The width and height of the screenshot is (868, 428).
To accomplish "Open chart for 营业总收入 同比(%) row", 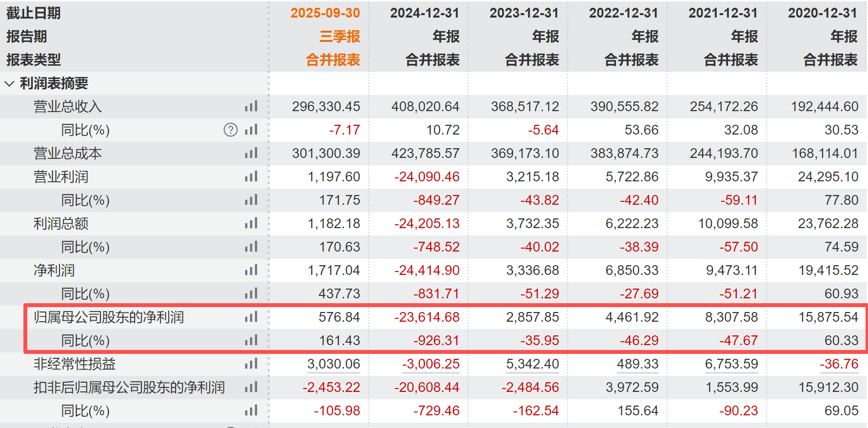I will point(251,130).
